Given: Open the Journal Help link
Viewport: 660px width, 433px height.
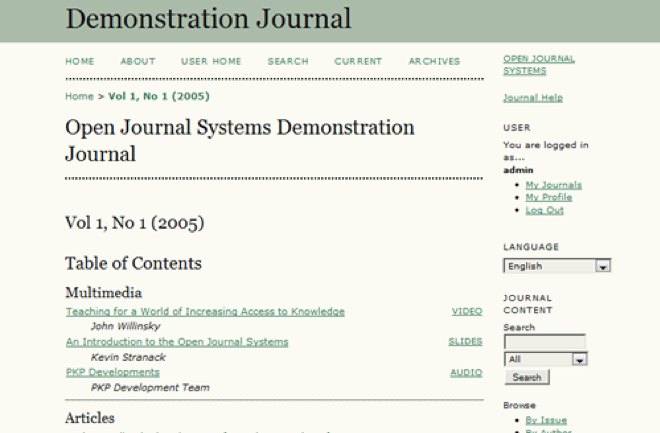Looking at the screenshot, I should 532,98.
